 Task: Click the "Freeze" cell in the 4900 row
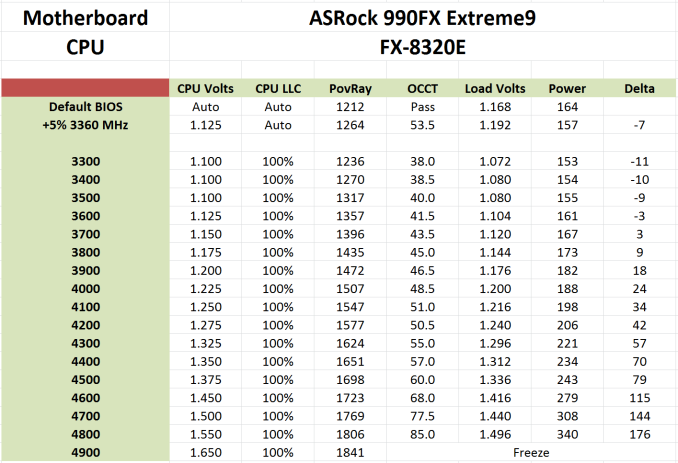(x=531, y=452)
